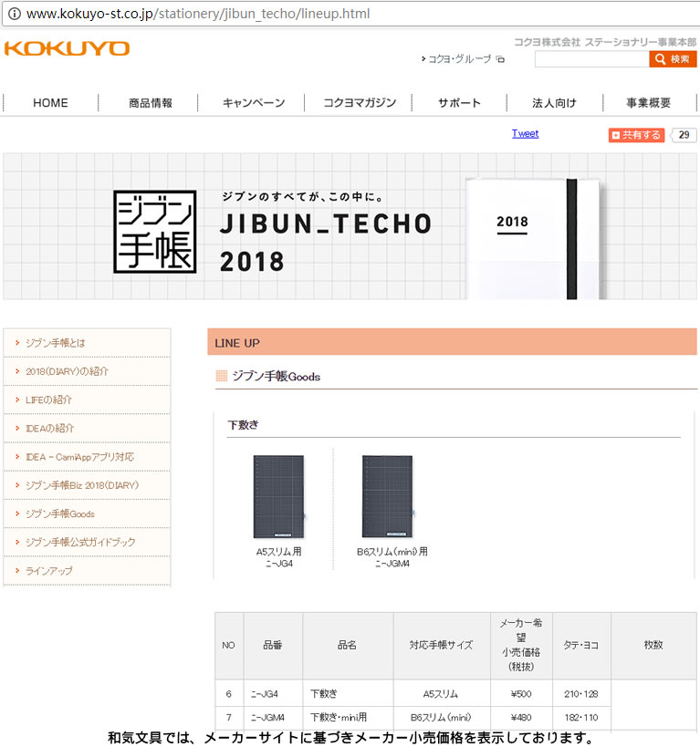Click the Tweet link
The image size is (700, 747).
tap(525, 133)
